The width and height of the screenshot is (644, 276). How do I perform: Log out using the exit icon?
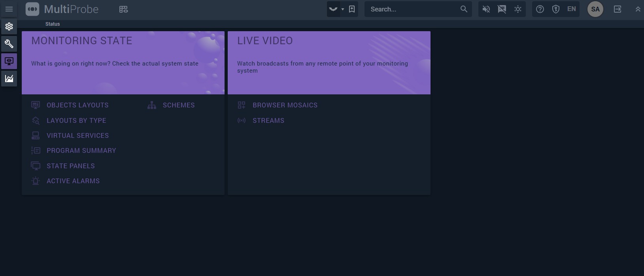click(x=617, y=9)
